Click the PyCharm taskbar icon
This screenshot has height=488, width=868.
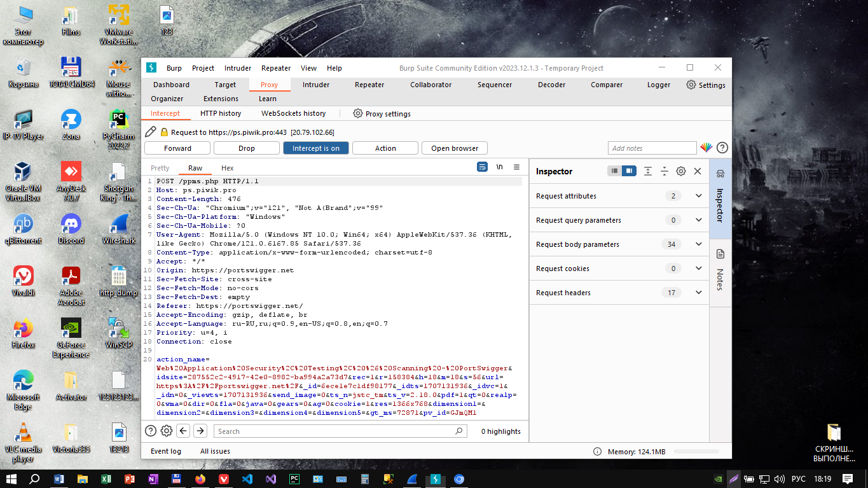pos(294,478)
